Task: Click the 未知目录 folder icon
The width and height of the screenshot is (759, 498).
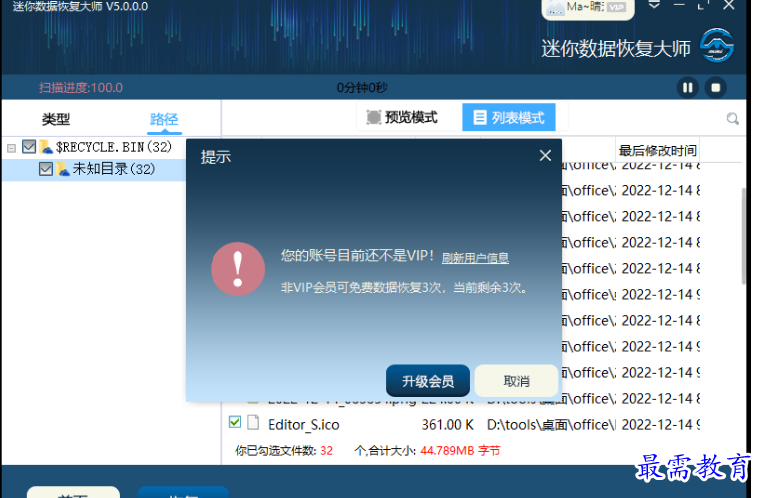Action: [x=63, y=169]
